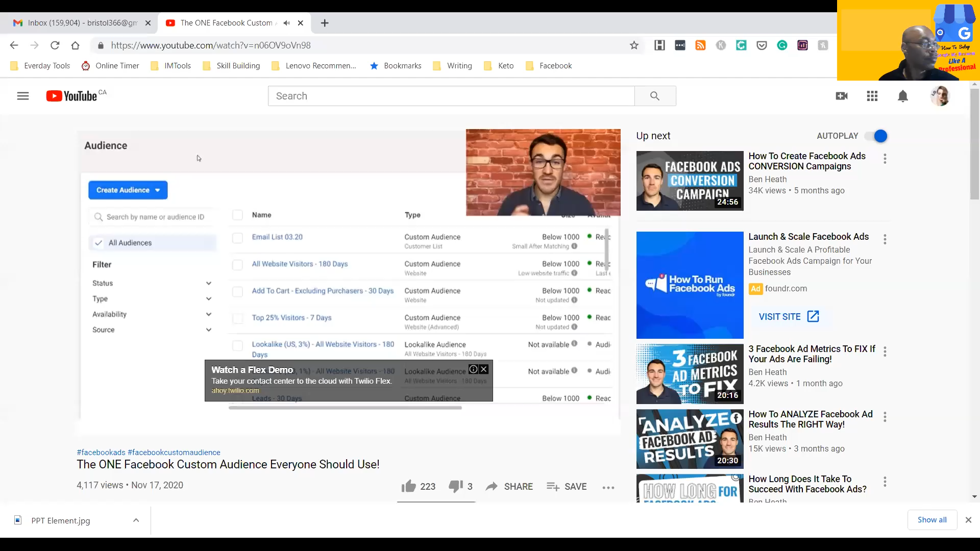Click Show all downloads
The width and height of the screenshot is (980, 551).
pyautogui.click(x=932, y=520)
